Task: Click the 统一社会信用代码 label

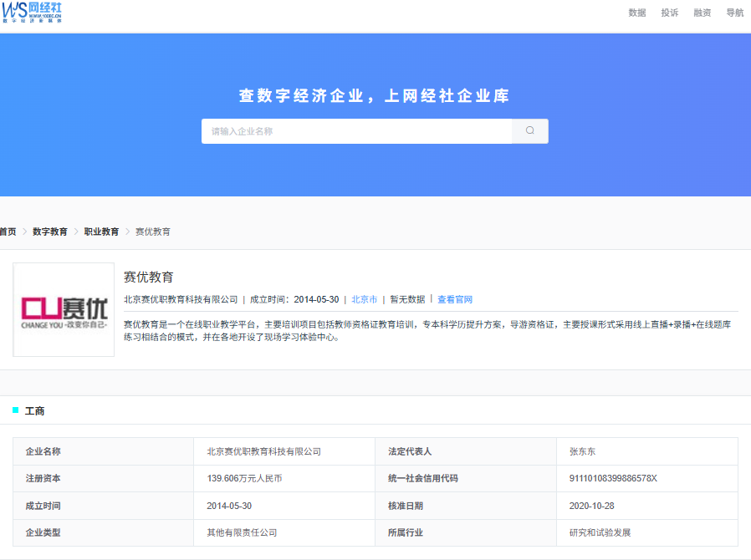Action: click(423, 478)
